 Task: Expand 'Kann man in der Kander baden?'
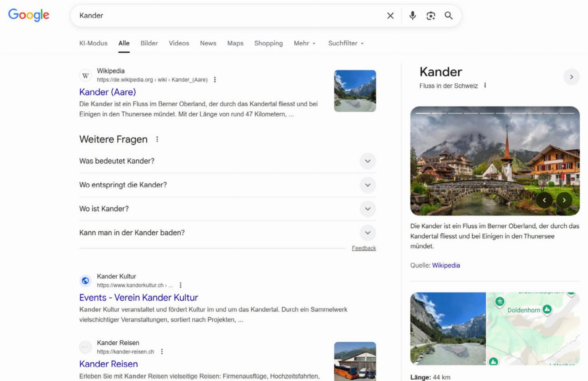(x=367, y=233)
